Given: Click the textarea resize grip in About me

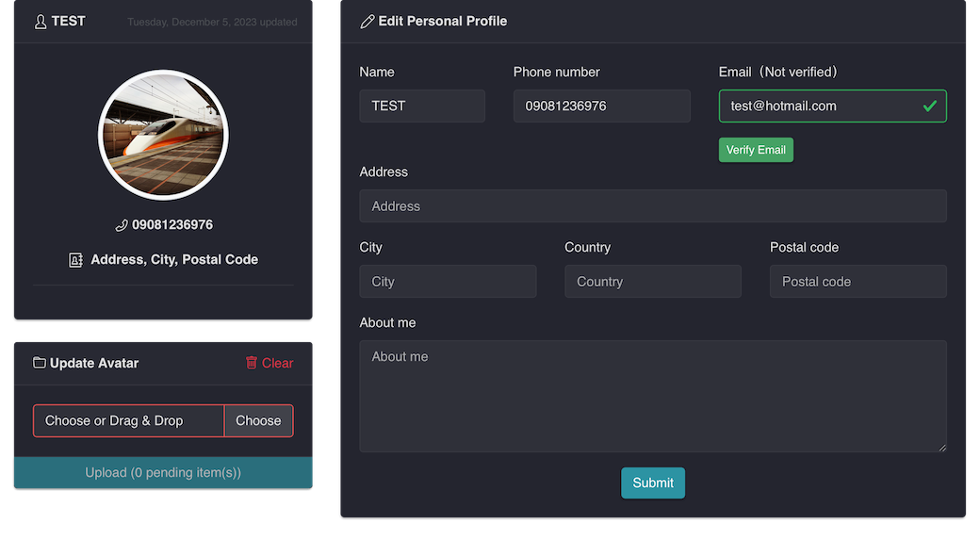Looking at the screenshot, I should 942,447.
